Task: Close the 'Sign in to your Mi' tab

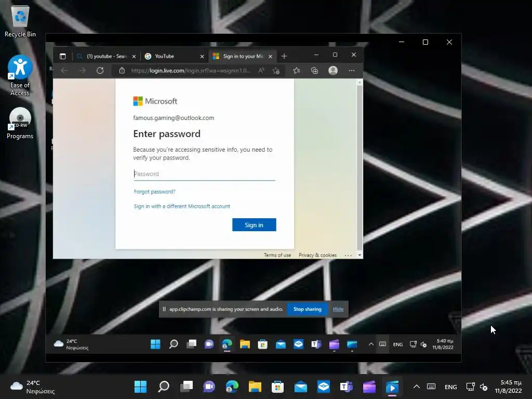Action: point(270,56)
